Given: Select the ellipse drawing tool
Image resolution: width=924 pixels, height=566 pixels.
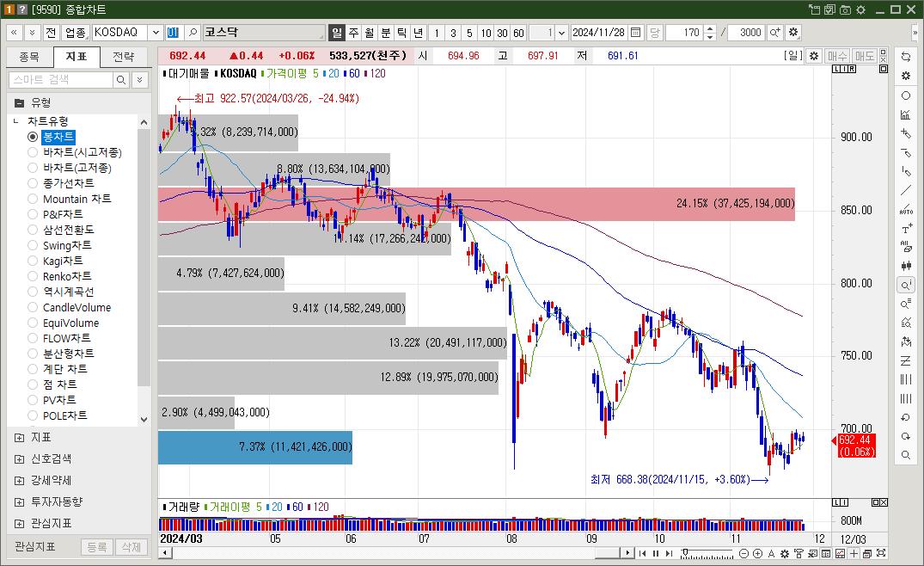Looking at the screenshot, I should click(x=906, y=95).
